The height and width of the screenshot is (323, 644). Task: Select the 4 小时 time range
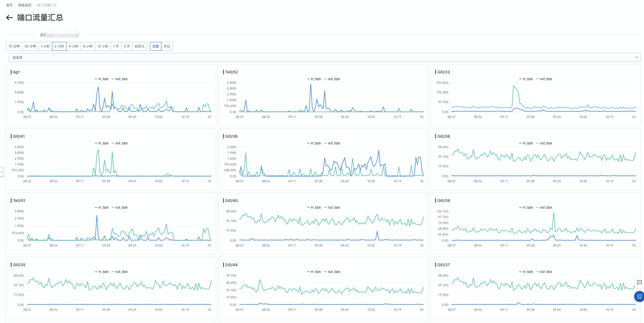tap(74, 46)
